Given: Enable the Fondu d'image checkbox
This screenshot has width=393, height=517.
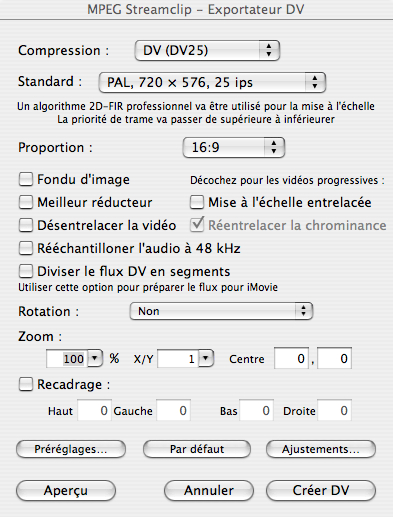Looking at the screenshot, I should click(26, 179).
